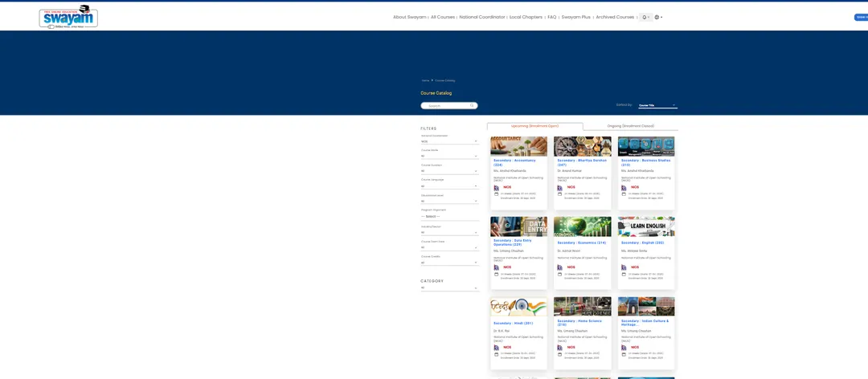
Task: Click calendar icon on Bhartiya Darshan card
Action: coord(559,194)
